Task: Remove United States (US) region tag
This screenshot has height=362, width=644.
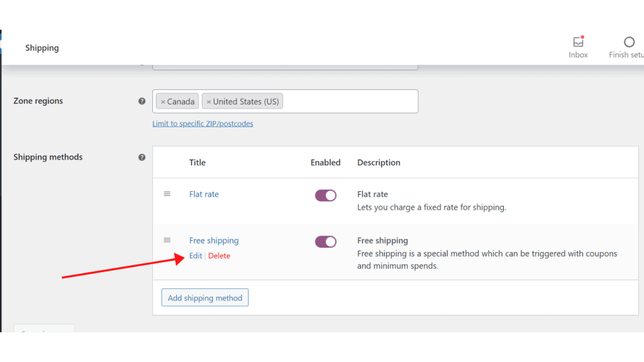Action: tap(209, 102)
